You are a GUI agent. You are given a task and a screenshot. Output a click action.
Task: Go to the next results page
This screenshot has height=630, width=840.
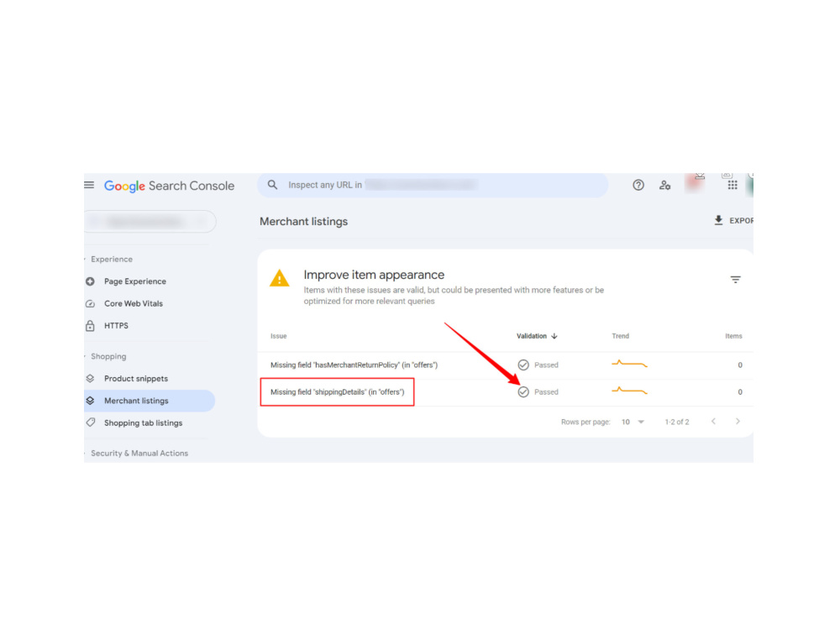click(x=738, y=422)
